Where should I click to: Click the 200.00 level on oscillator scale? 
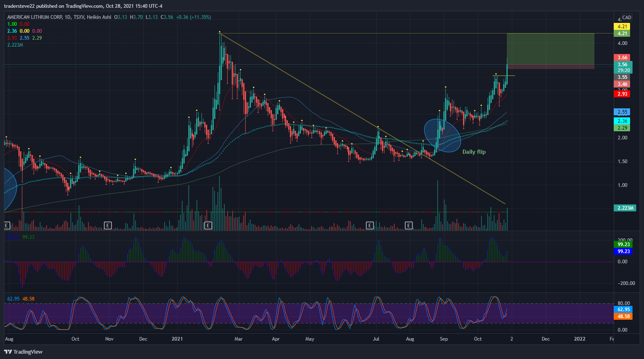coord(625,240)
